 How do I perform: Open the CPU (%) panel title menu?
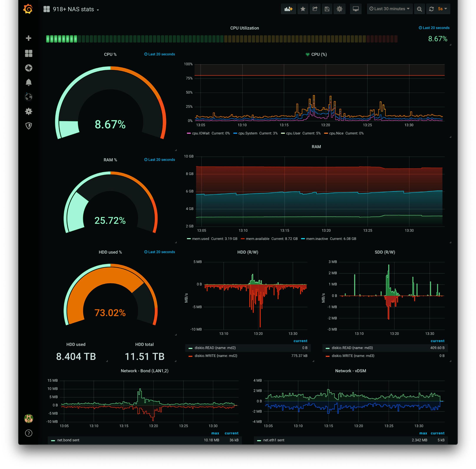coord(319,54)
